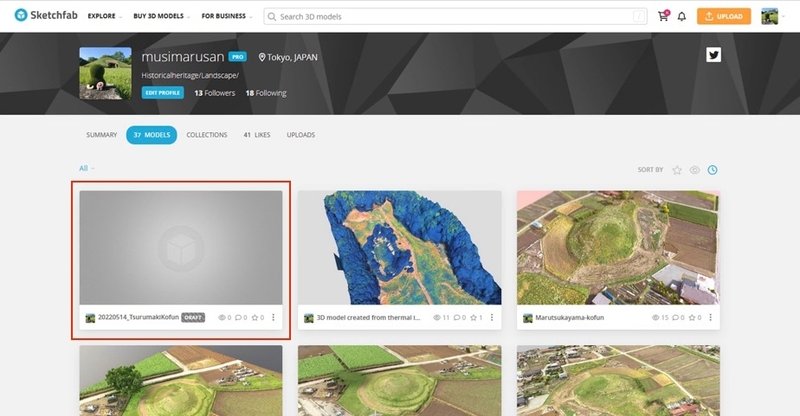The height and width of the screenshot is (416, 800).
Task: Expand Buy 3D Models menu
Action: pyautogui.click(x=161, y=16)
